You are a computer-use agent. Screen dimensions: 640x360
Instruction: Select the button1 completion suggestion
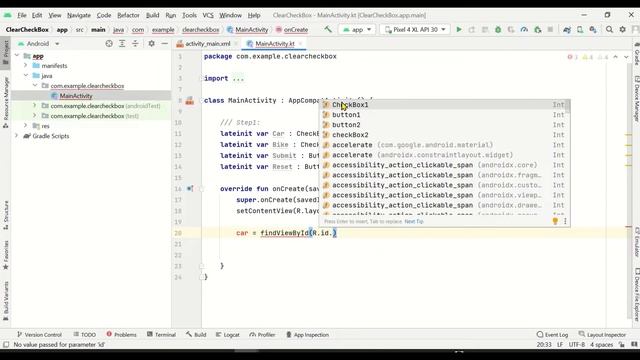(444, 115)
